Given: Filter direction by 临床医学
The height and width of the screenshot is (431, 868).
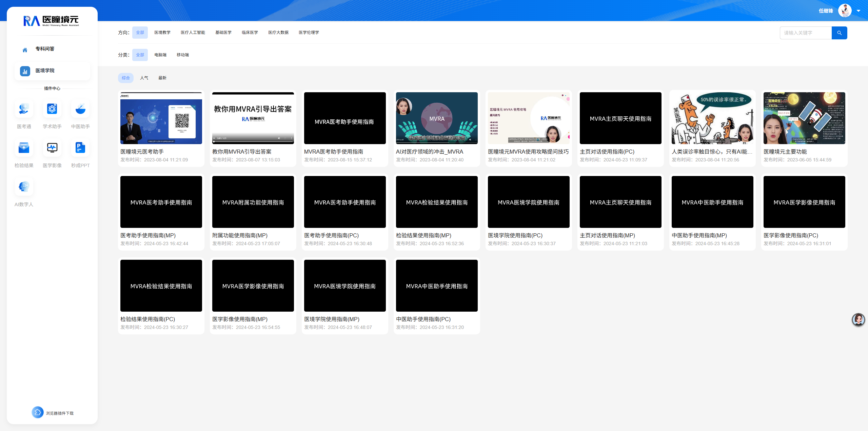Looking at the screenshot, I should pos(250,33).
